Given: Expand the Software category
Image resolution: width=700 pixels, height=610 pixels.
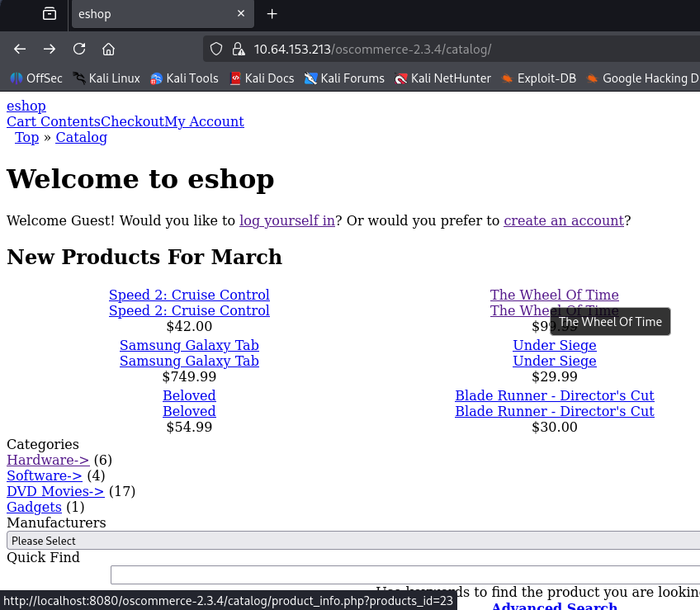Looking at the screenshot, I should coord(45,475).
